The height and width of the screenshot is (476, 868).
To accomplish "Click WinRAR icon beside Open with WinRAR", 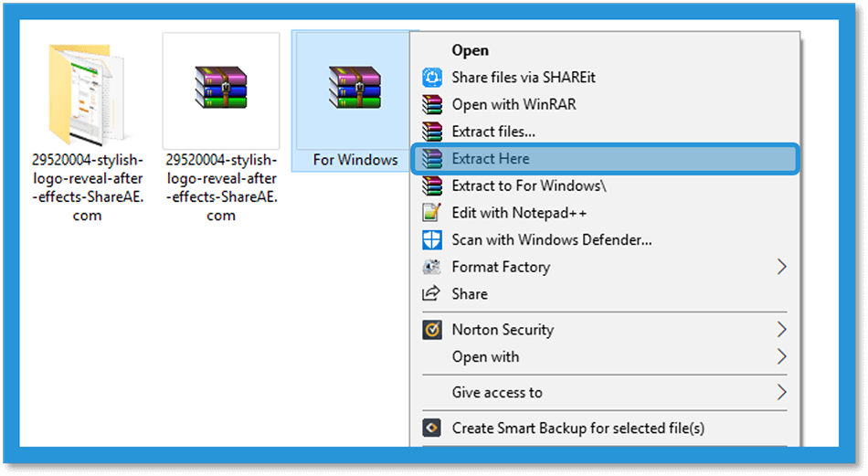I will pos(432,104).
